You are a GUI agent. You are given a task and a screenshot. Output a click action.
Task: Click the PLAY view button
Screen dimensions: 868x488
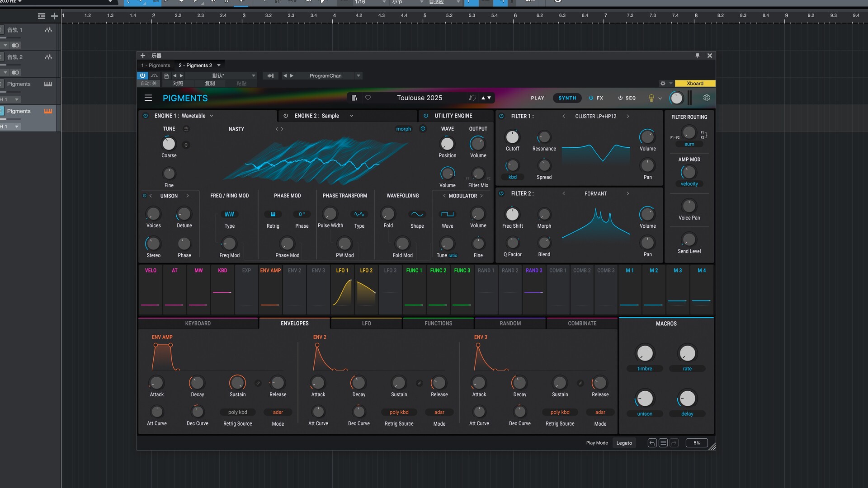pos(538,98)
